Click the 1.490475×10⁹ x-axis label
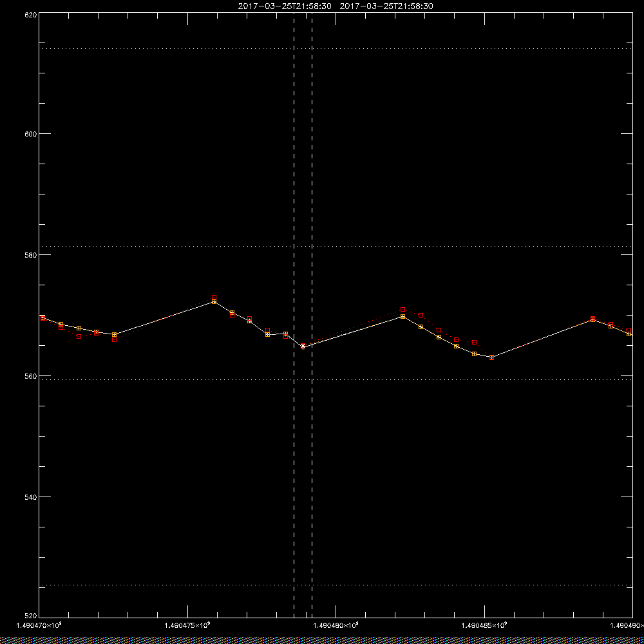644x644 pixels. (187, 625)
